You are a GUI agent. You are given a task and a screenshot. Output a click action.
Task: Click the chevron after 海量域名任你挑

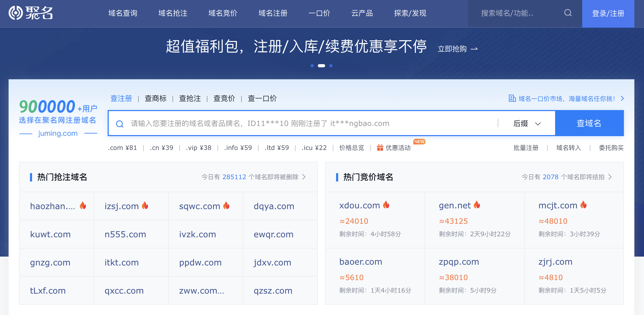coord(622,98)
